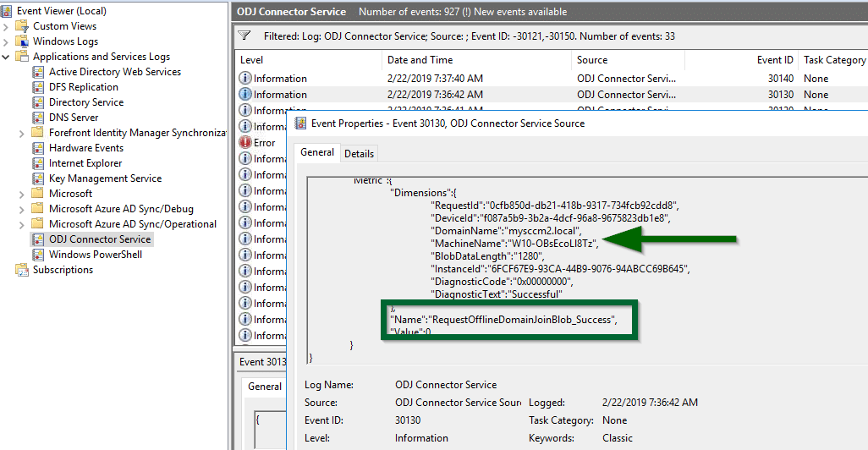The width and height of the screenshot is (868, 450).
Task: Click the DFS Replication log icon
Action: (38, 87)
